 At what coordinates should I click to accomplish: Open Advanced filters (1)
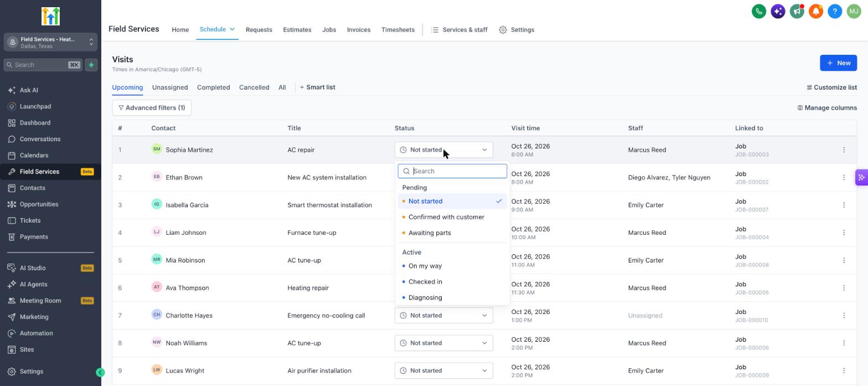point(152,108)
